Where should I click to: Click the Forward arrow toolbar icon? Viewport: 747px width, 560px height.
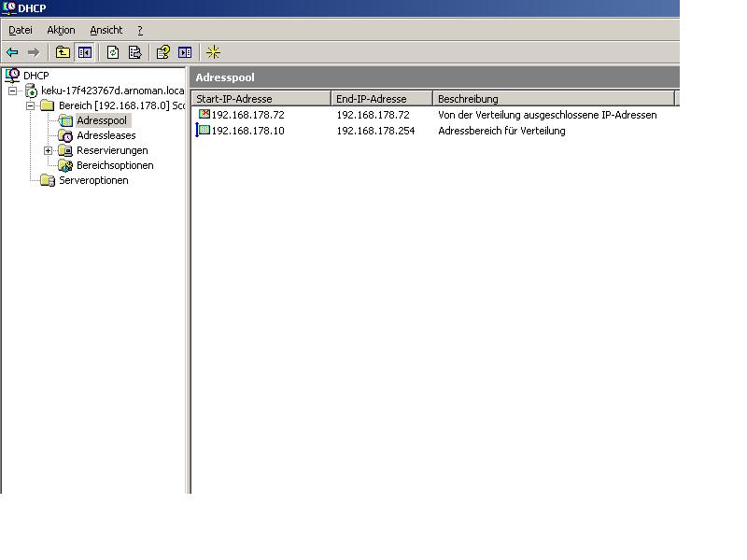pyautogui.click(x=34, y=52)
